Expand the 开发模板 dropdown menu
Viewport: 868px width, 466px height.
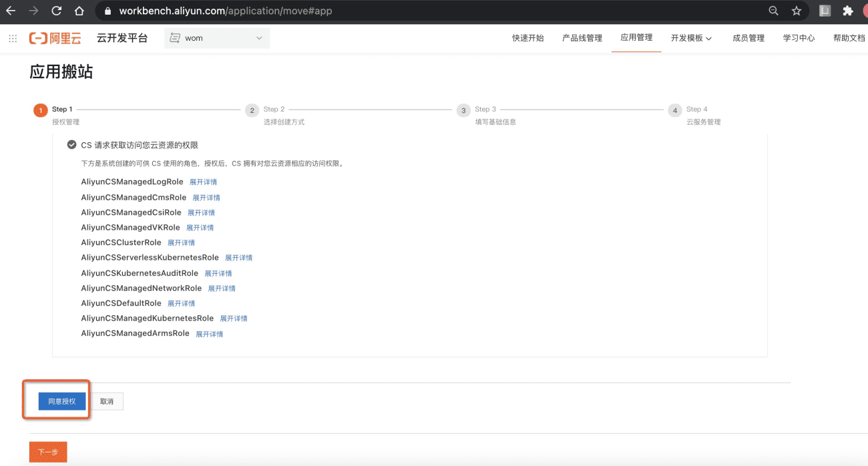(692, 38)
